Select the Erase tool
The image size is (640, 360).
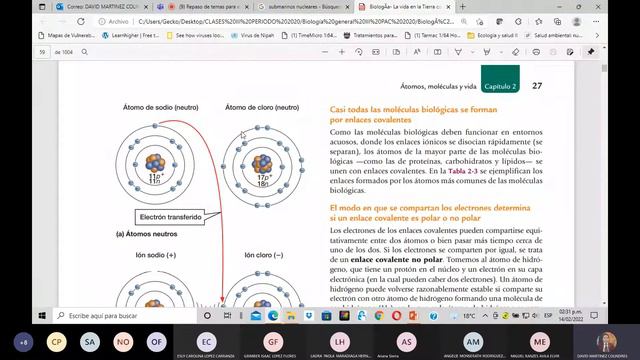516,52
